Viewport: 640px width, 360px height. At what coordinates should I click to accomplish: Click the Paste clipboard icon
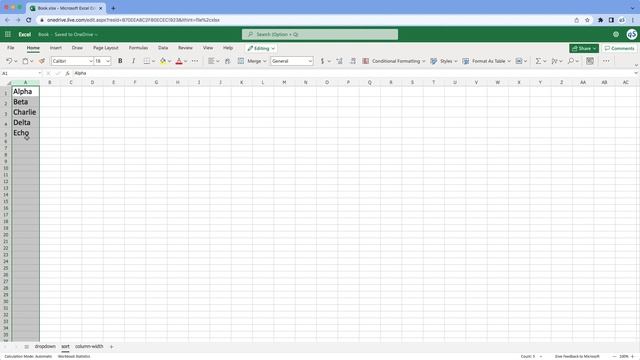(25, 61)
